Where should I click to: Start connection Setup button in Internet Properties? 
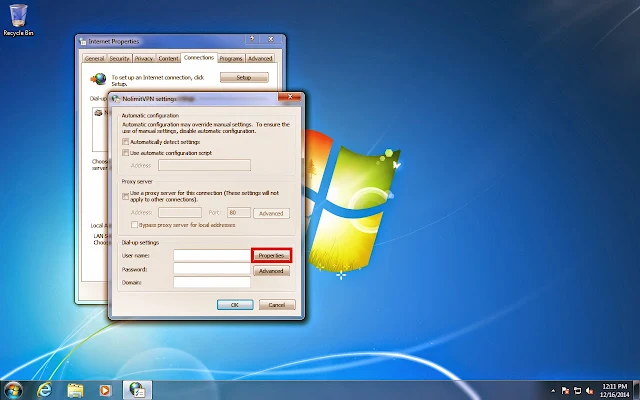(244, 77)
